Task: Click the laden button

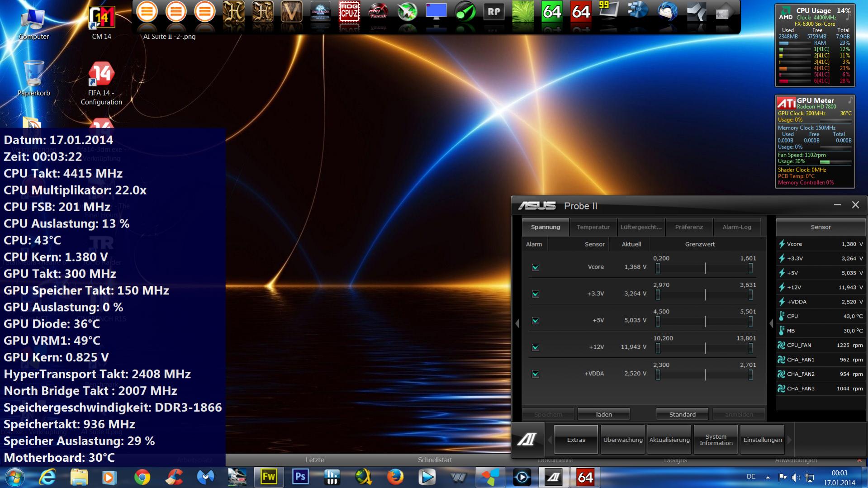Action: 604,414
